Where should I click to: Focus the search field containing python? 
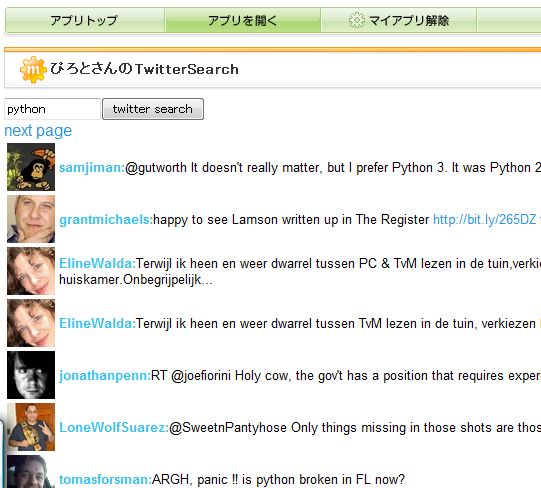tap(52, 109)
